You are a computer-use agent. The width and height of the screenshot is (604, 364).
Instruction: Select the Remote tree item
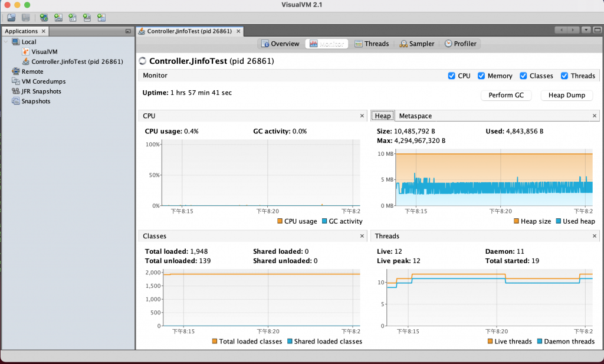click(32, 71)
